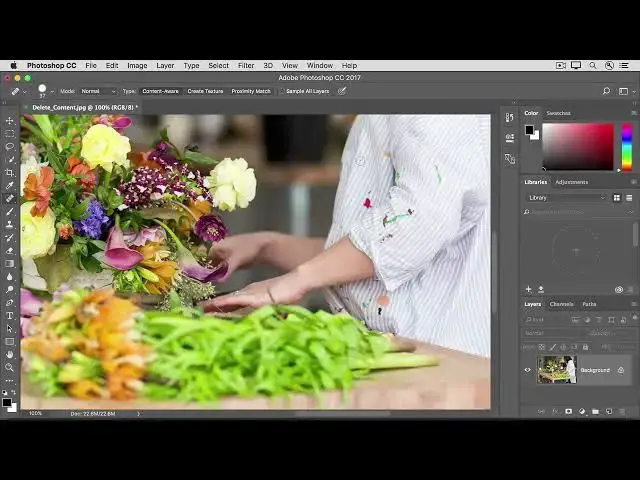Select the Clone Stamp tool
Image resolution: width=640 pixels, height=480 pixels.
[10, 224]
